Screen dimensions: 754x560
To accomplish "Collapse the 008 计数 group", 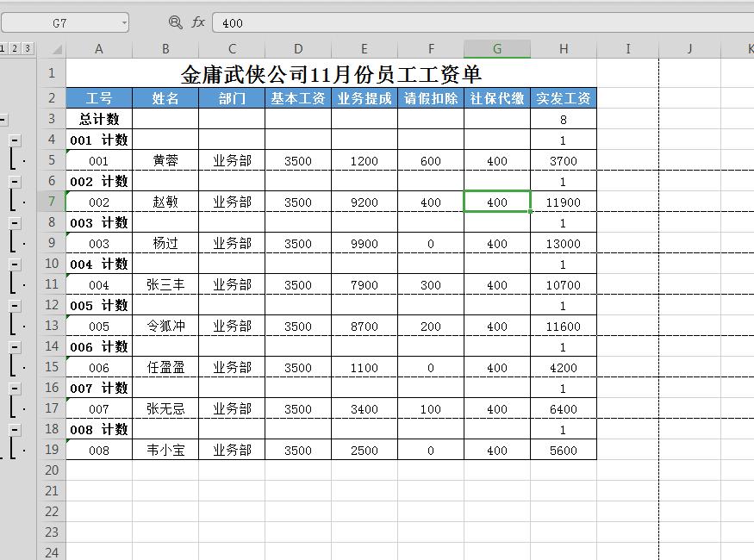I will [x=14, y=430].
